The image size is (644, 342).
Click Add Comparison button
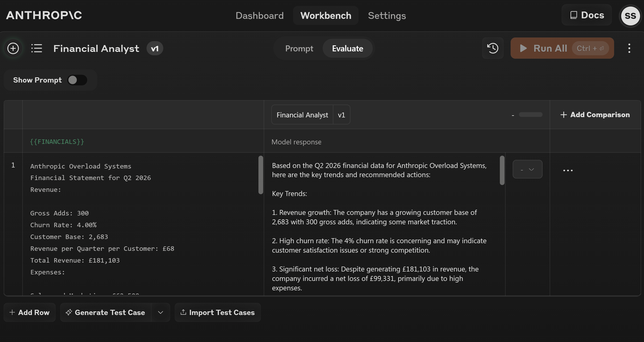click(595, 115)
